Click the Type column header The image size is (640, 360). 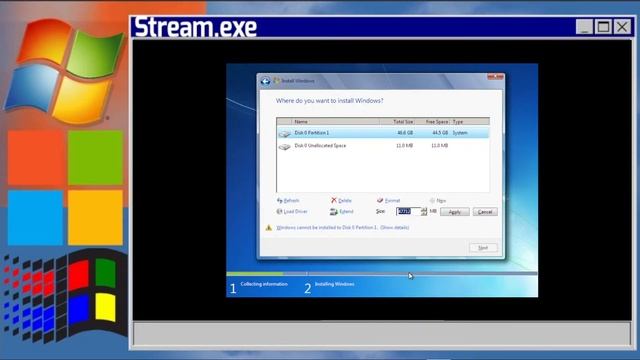pos(470,122)
